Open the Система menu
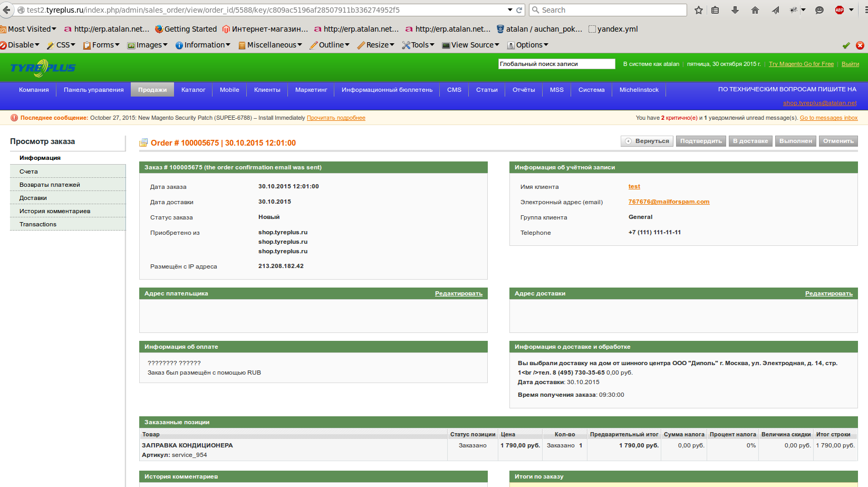The image size is (868, 487). [x=591, y=90]
